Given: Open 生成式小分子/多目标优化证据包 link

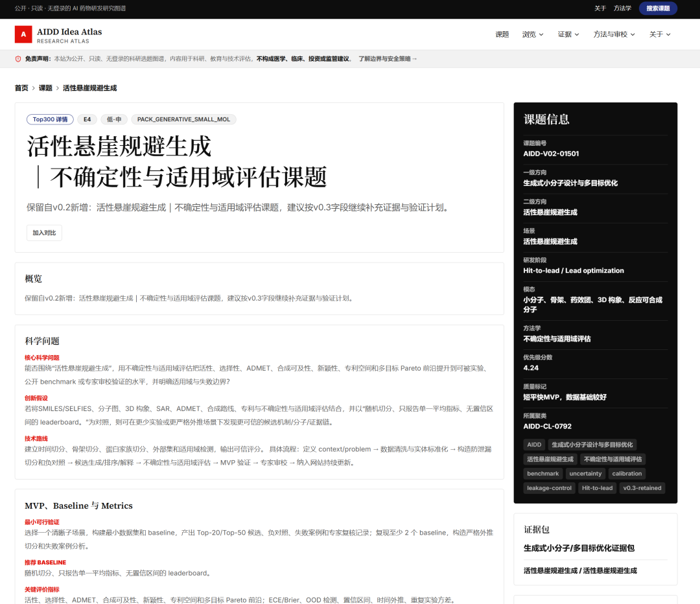Looking at the screenshot, I should (579, 548).
